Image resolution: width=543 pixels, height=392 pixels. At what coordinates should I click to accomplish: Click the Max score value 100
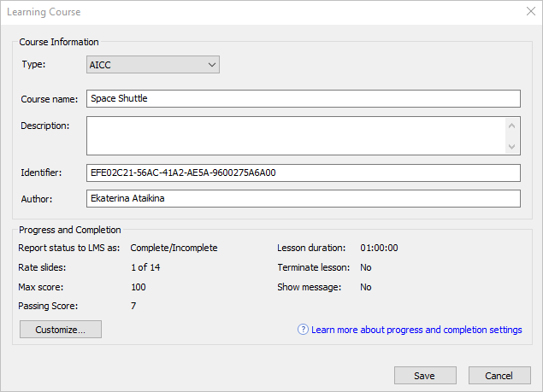(x=139, y=287)
